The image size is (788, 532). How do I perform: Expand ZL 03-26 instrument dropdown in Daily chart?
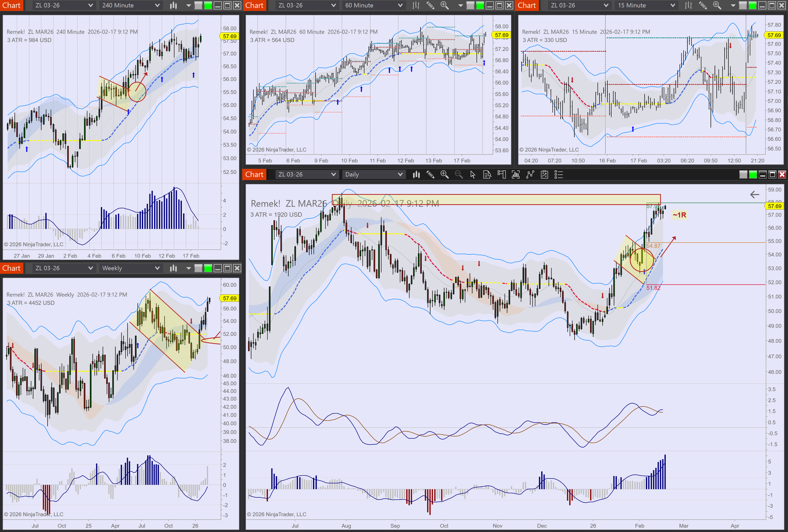click(x=306, y=175)
